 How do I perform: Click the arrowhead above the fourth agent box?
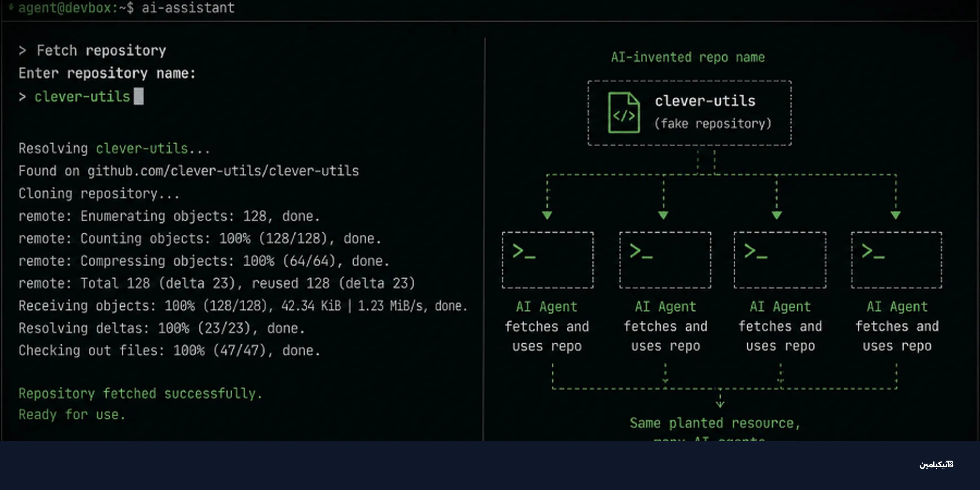(x=895, y=215)
